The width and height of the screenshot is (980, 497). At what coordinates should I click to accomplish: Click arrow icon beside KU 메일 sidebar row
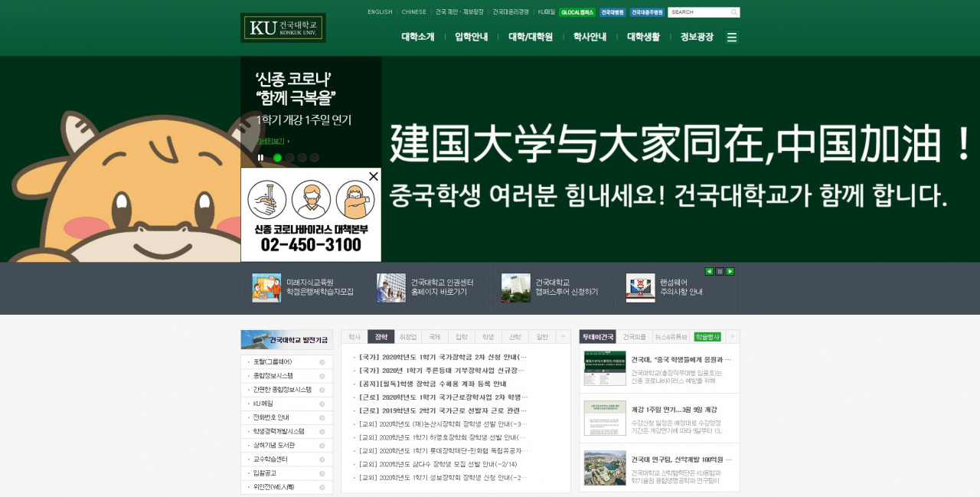(x=322, y=404)
